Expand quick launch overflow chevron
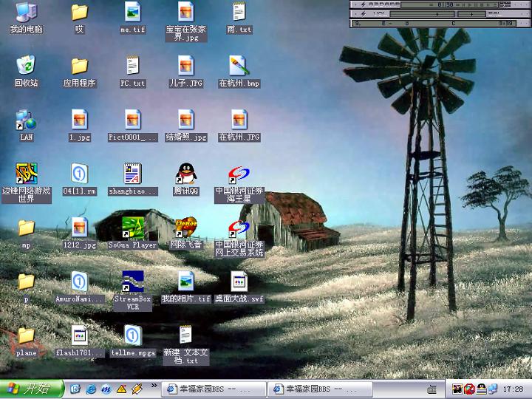Image resolution: width=532 pixels, height=399 pixels. 154,385
